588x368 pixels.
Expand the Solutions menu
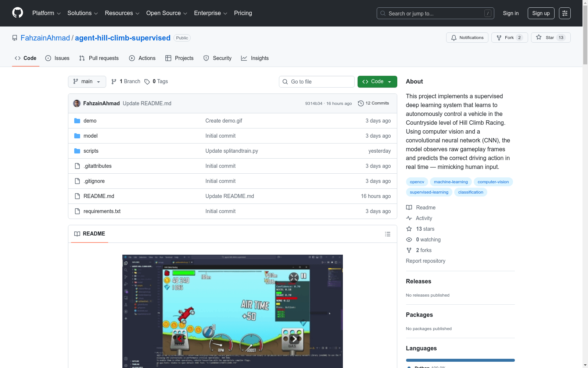83,13
